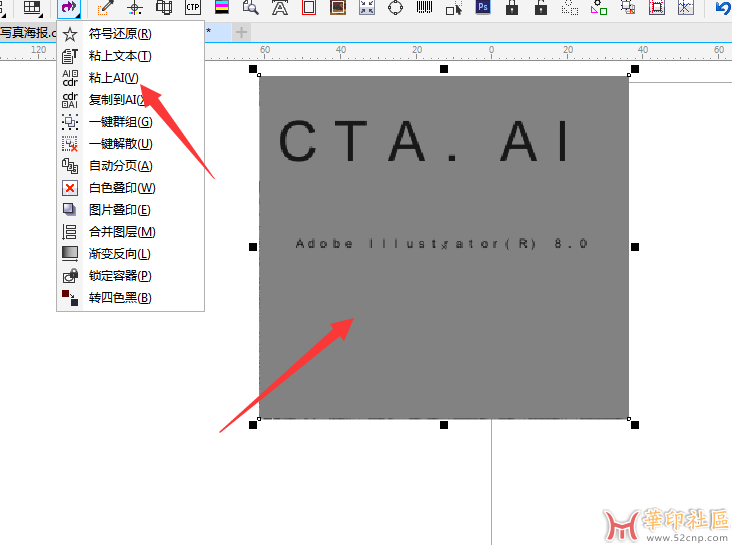Image resolution: width=732 pixels, height=545 pixels.
Task: Select 粘上AI(V) in the dropdown menu
Action: [130, 78]
